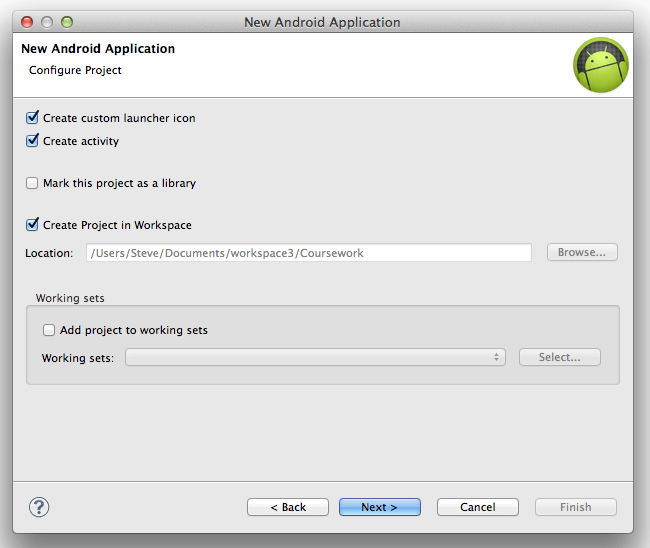Click the New Android Application bold heading
This screenshot has height=548, width=650.
click(x=98, y=48)
